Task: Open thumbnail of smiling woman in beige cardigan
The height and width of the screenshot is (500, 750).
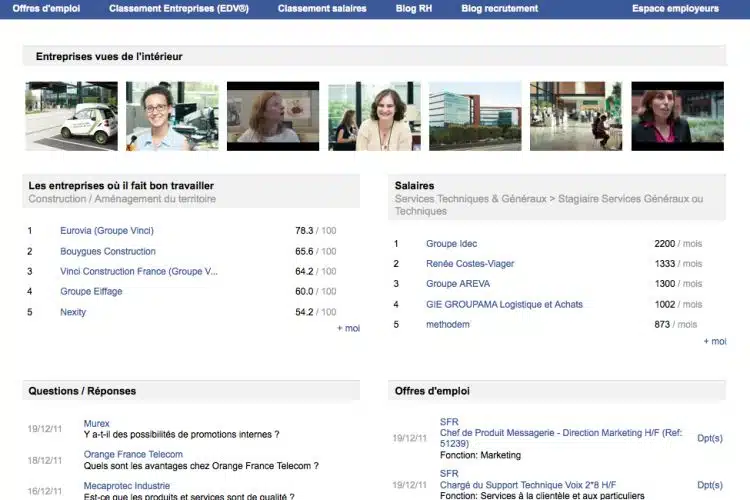Action: point(374,116)
